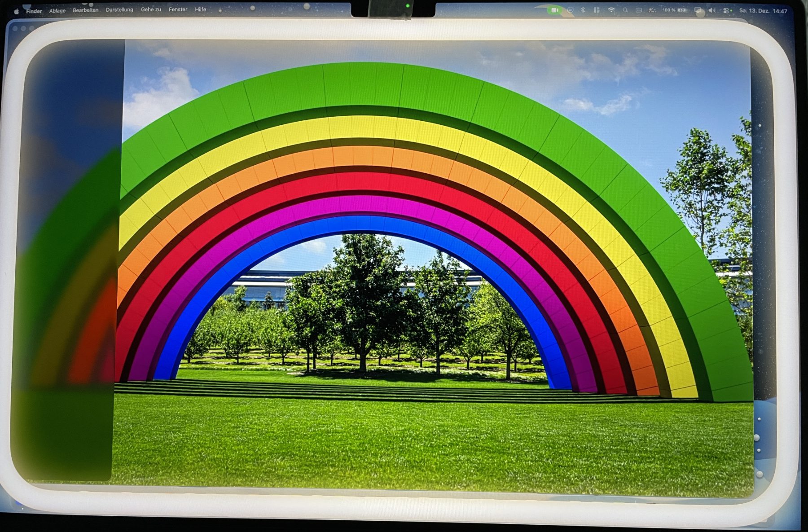The height and width of the screenshot is (532, 808).
Task: Click the green camera-in-use indicator
Action: pyautogui.click(x=555, y=10)
